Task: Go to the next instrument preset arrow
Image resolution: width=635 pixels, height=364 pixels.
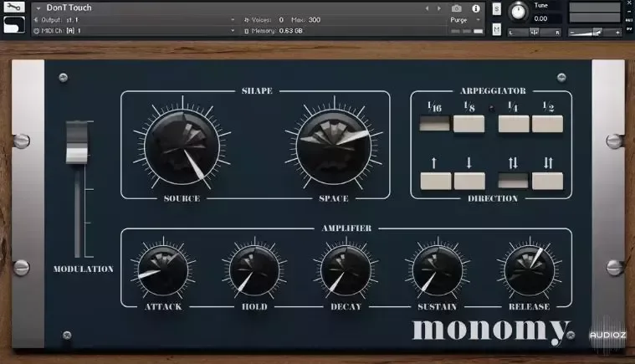Action: [x=439, y=8]
